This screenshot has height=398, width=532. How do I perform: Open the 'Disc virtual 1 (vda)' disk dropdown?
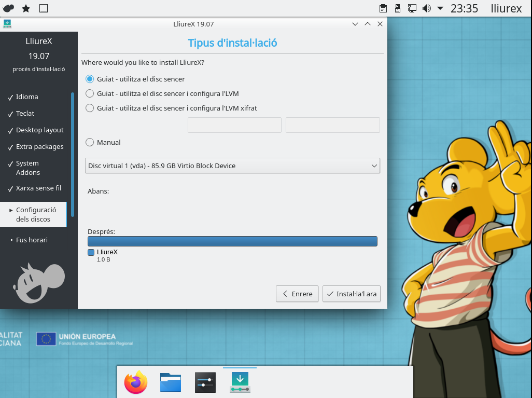tap(232, 166)
